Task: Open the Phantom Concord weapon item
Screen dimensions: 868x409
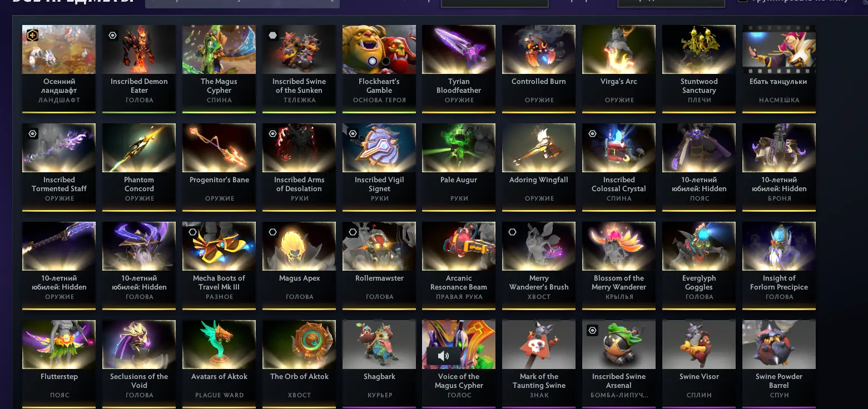Action: coord(139,167)
